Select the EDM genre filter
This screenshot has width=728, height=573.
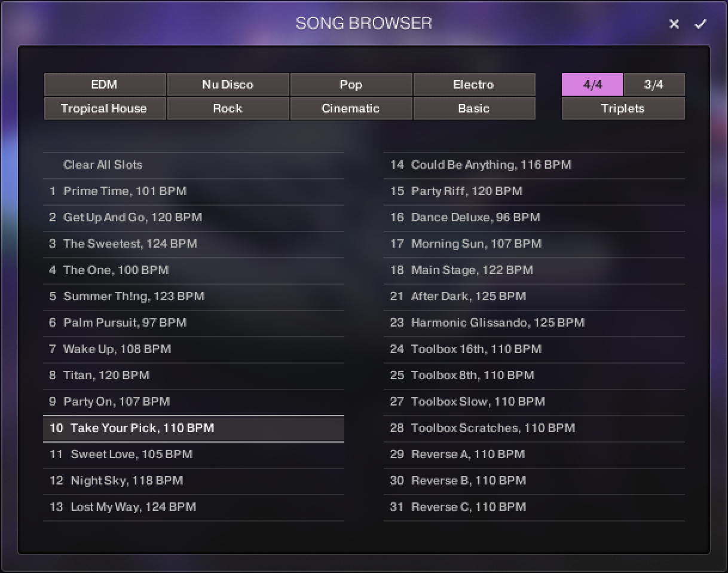point(105,84)
